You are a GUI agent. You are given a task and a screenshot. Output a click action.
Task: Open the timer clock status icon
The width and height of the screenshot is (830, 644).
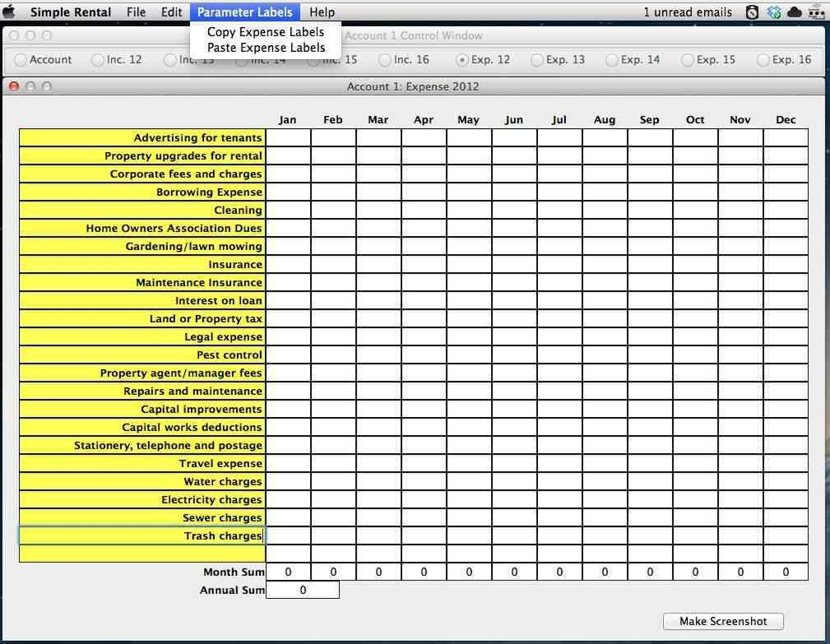tap(751, 12)
